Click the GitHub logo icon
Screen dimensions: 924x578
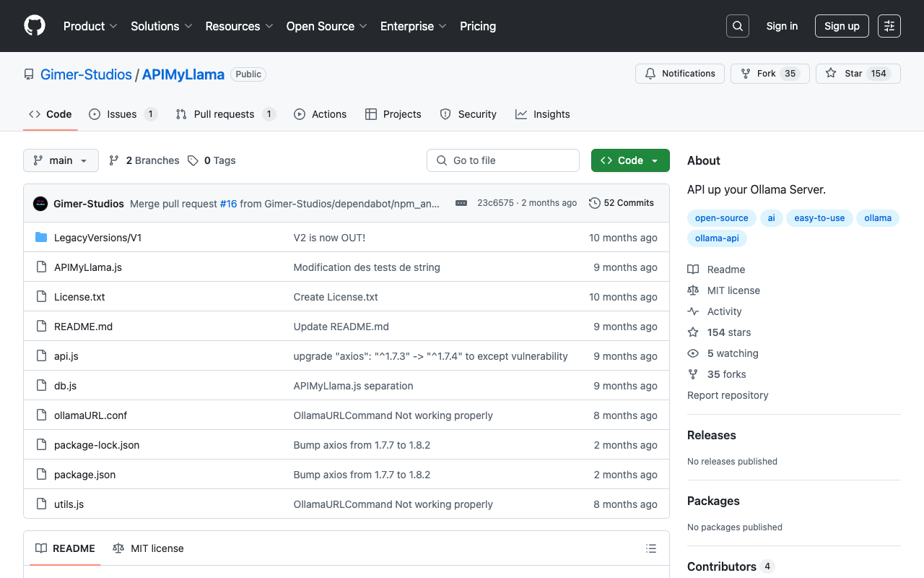pyautogui.click(x=35, y=26)
